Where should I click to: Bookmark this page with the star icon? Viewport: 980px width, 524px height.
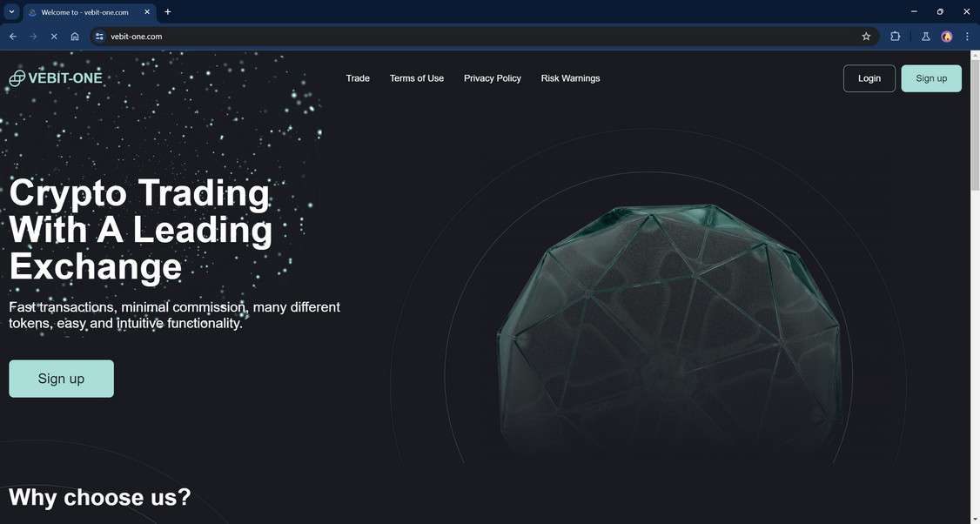[866, 37]
